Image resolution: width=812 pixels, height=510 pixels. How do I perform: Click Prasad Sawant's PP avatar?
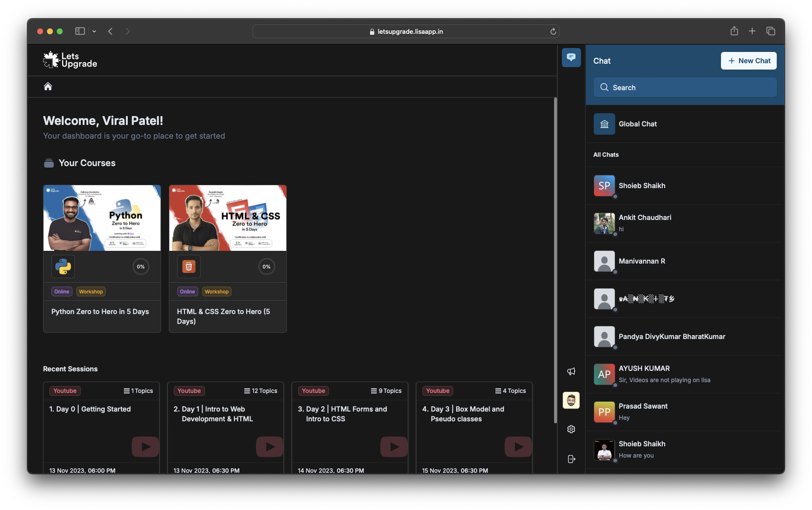pos(604,412)
